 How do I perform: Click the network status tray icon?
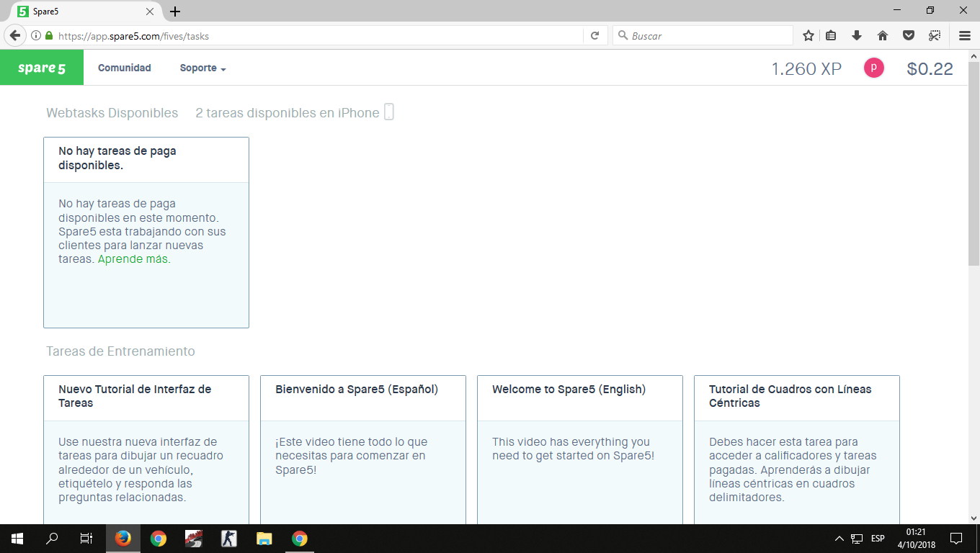tap(857, 539)
